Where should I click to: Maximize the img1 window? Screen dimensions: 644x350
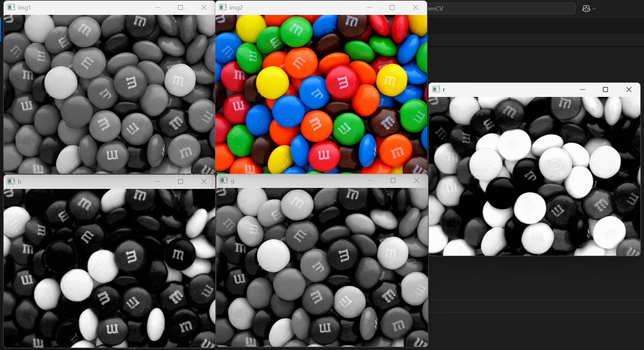(x=180, y=7)
